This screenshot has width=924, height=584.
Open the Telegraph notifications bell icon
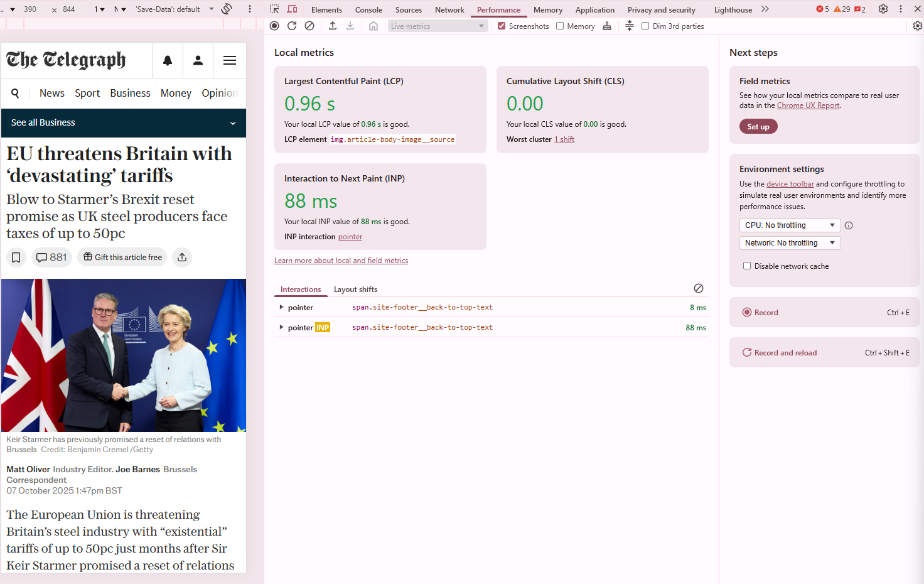(167, 60)
